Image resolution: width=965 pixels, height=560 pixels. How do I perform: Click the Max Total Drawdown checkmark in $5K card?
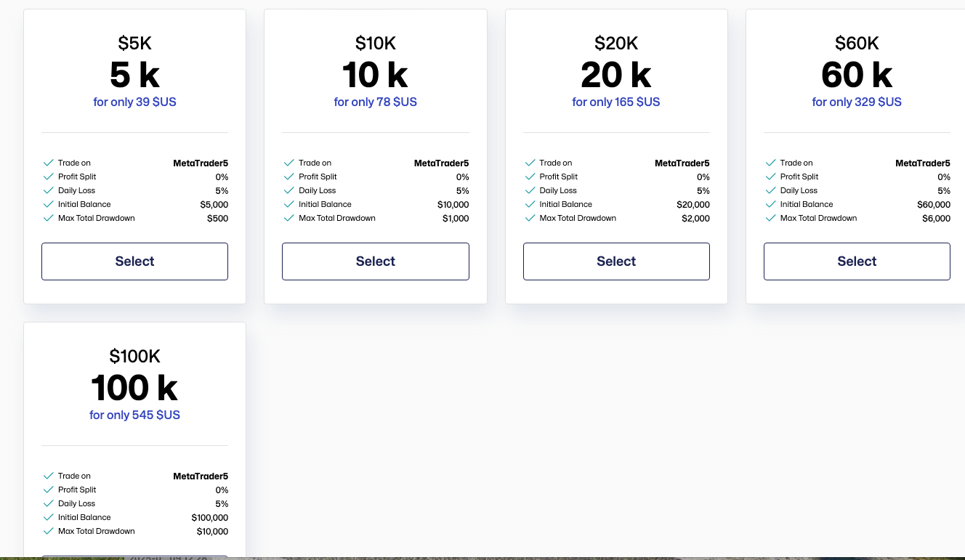49,218
